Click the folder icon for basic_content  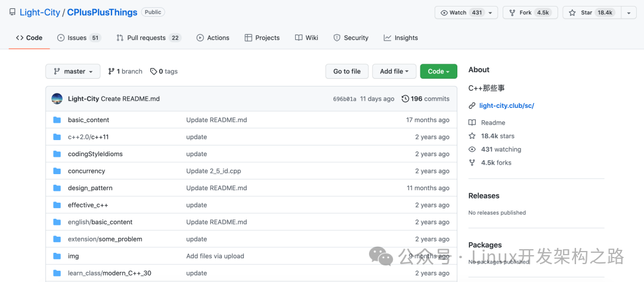point(57,120)
